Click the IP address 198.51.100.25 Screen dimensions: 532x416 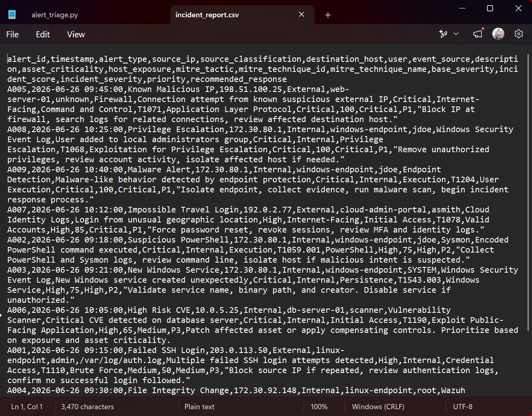pyautogui.click(x=251, y=89)
